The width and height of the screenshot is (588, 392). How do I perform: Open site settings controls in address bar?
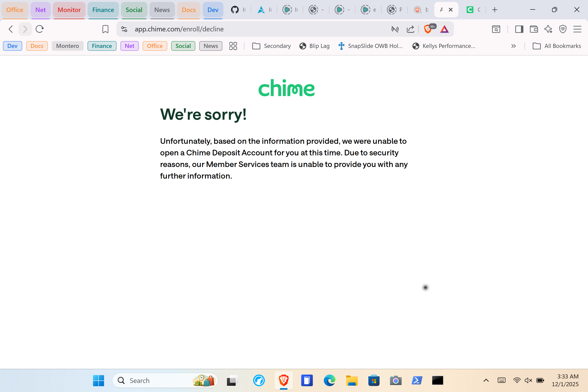coord(124,29)
